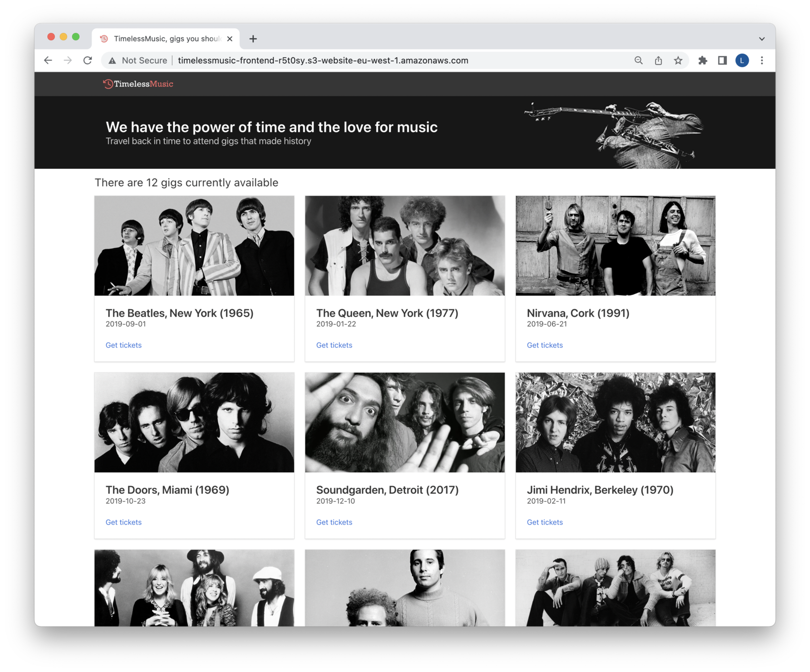Viewport: 810px width, 672px height.
Task: Click the subtitle "Travel back in time" text
Action: click(208, 141)
